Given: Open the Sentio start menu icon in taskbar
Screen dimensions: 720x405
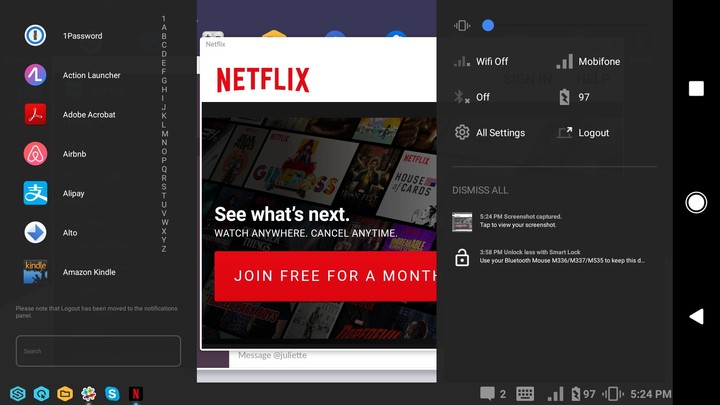Looking at the screenshot, I should 18,394.
